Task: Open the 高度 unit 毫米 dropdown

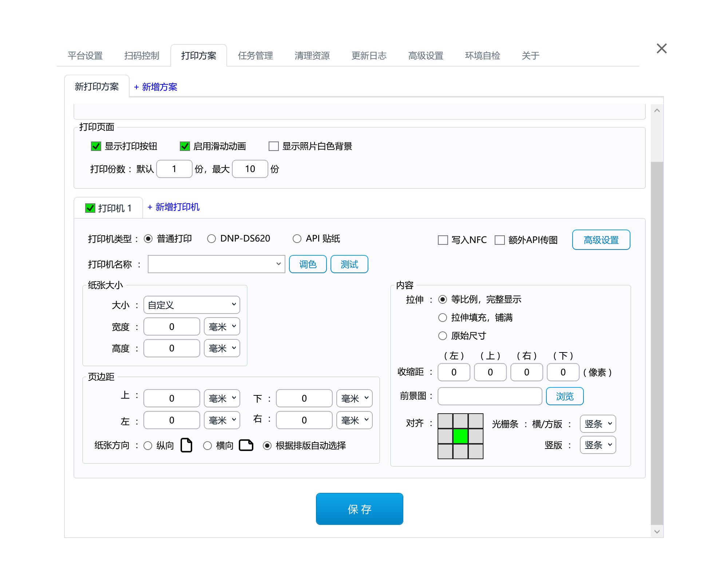Action: click(x=222, y=348)
